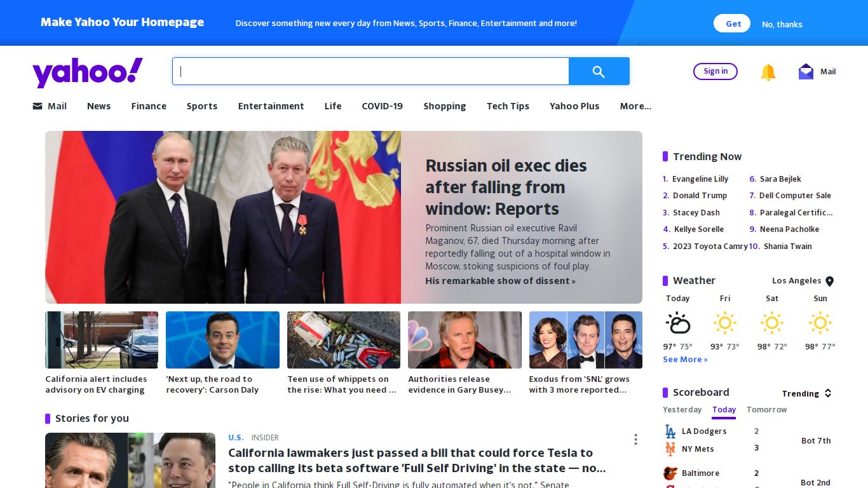Screen dimensions: 868x488
Task: Open the trending topic Donald Trump
Action: pyautogui.click(x=700, y=196)
